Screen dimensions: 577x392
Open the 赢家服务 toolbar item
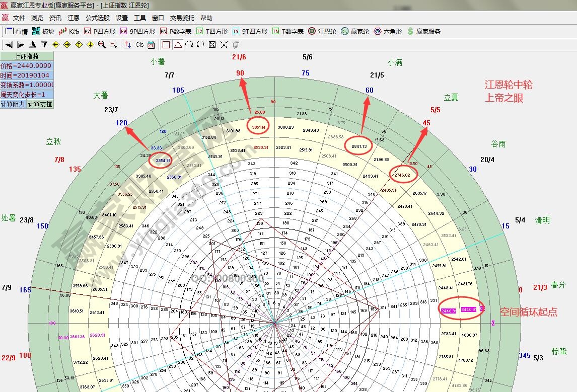423,31
